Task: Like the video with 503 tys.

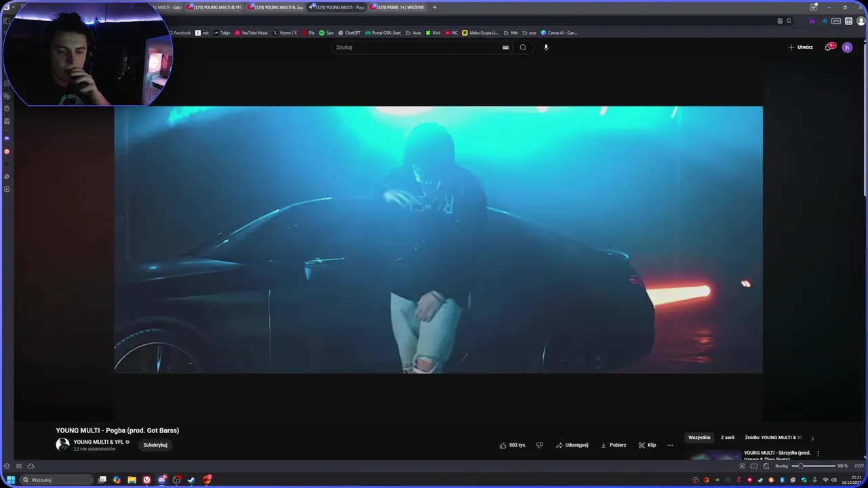Action: click(x=513, y=445)
